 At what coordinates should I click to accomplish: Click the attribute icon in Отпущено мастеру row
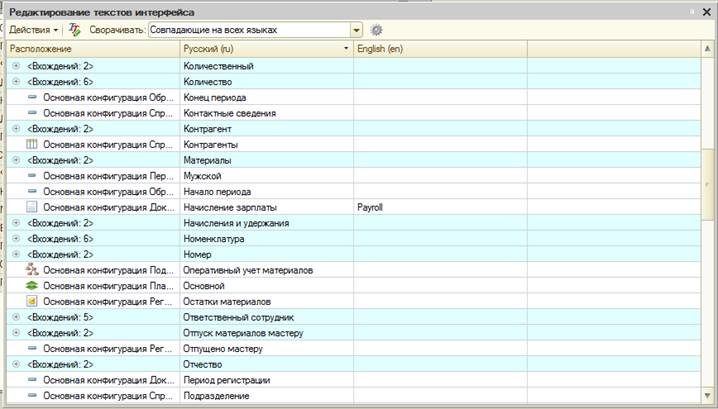pyautogui.click(x=32, y=349)
